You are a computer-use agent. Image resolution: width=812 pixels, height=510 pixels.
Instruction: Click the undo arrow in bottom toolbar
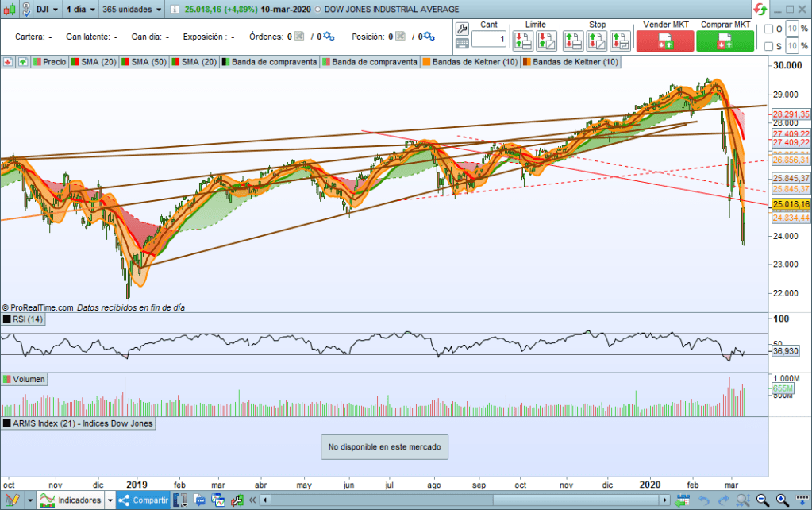coord(702,500)
